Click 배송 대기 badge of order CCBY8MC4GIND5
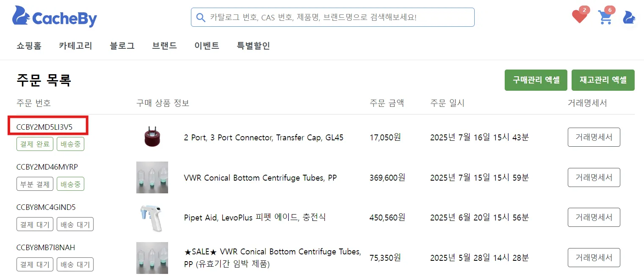This screenshot has width=644, height=279. click(75, 224)
